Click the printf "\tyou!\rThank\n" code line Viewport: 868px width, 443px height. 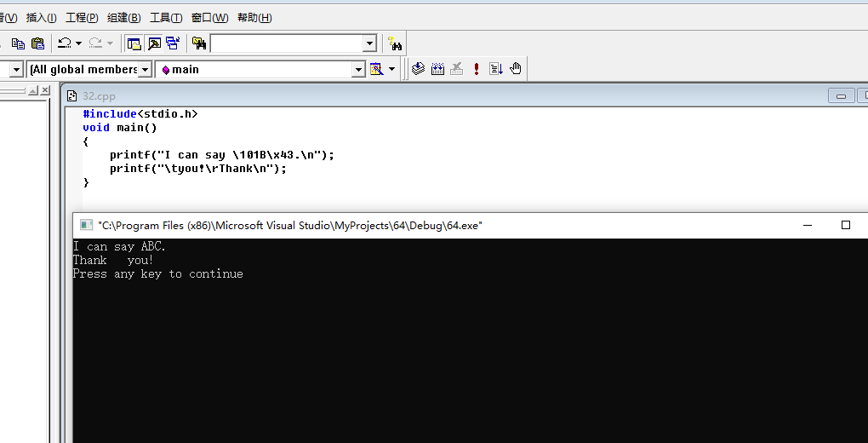pos(198,169)
